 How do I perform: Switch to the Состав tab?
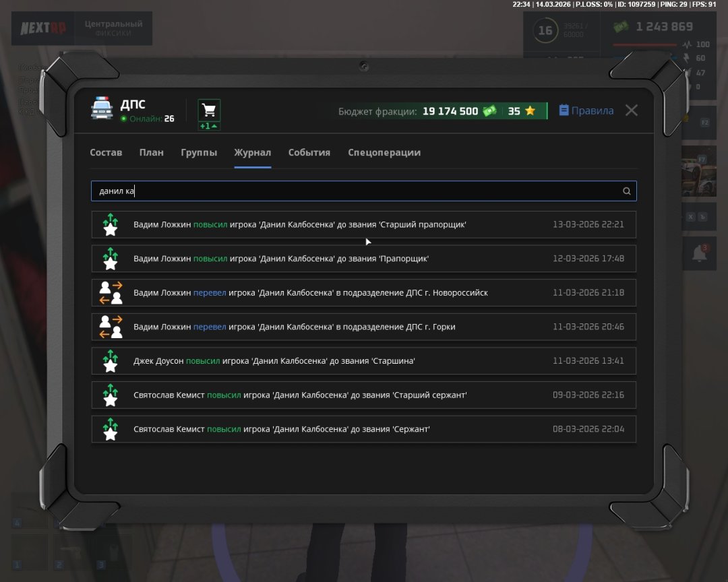(x=106, y=152)
